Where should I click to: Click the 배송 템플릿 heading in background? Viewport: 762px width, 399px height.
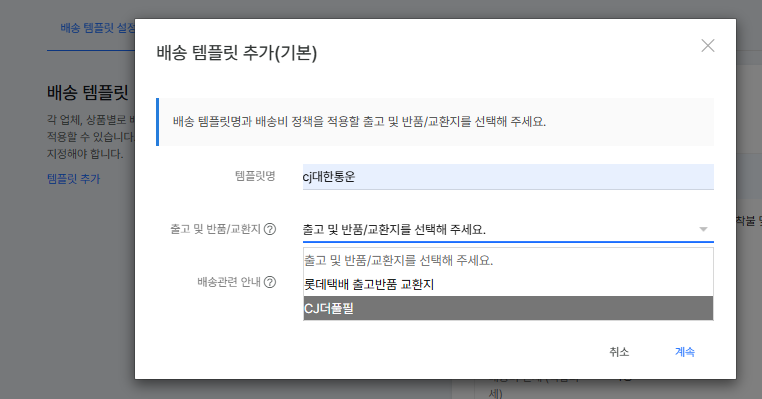pos(88,92)
